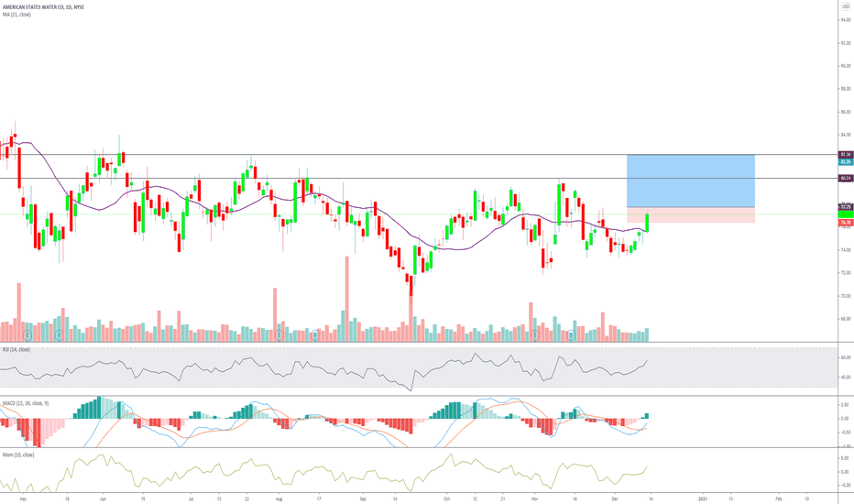854x504 pixels.
Task: Select the blue profit target zone
Action: [691, 181]
